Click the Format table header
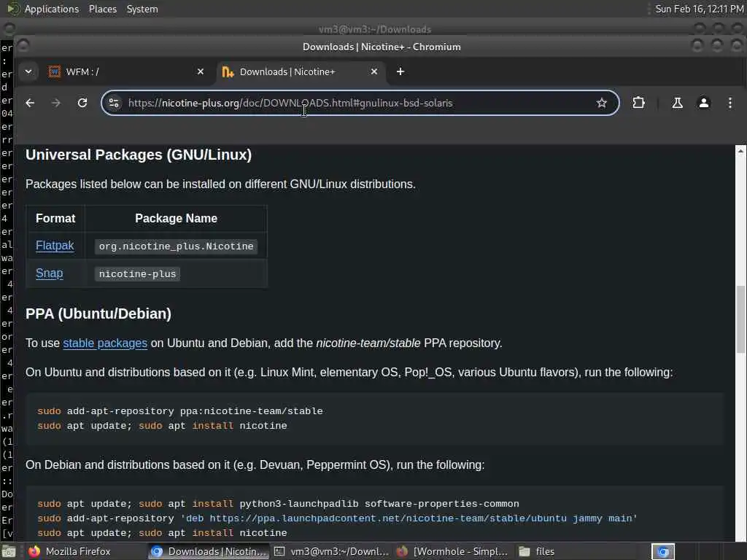 55,219
